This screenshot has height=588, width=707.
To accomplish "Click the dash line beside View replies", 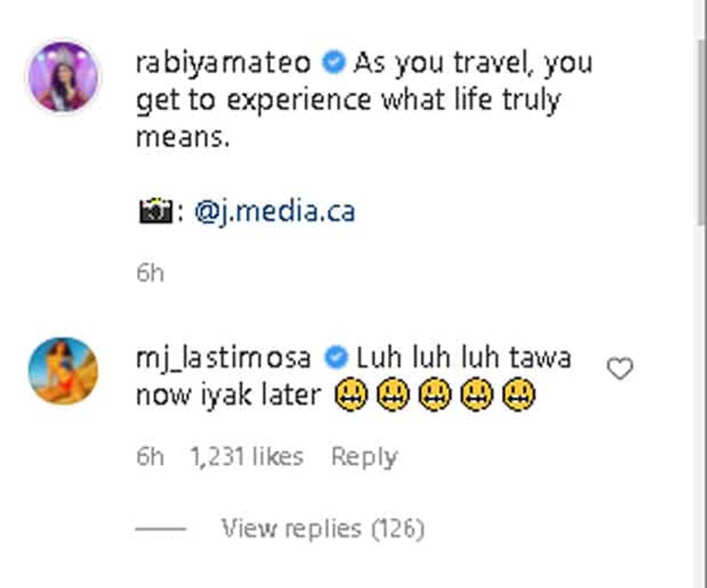I will (161, 529).
